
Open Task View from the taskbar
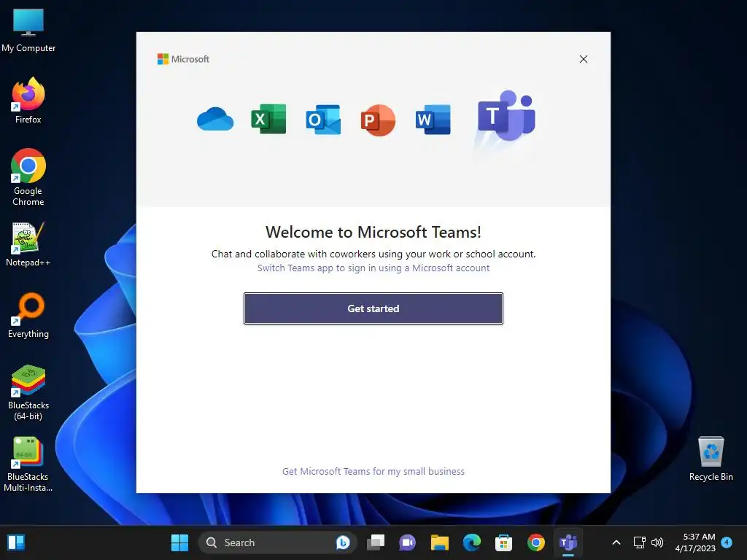tap(376, 542)
